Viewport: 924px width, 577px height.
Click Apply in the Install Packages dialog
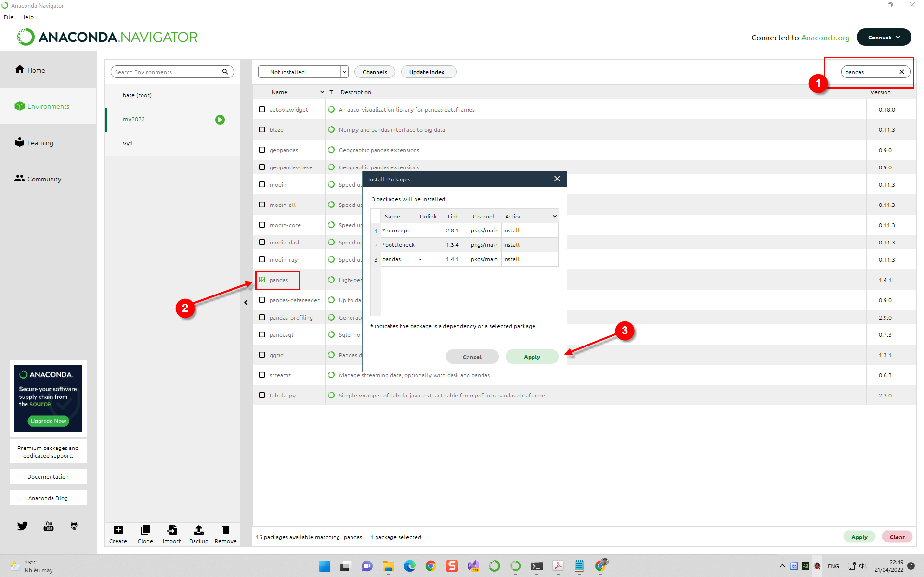[x=532, y=357]
